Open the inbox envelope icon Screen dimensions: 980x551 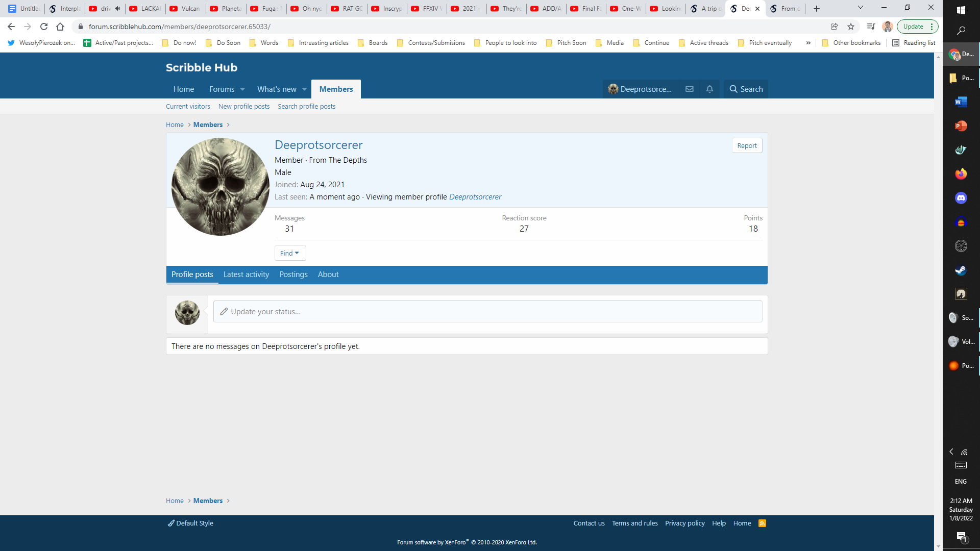[689, 89]
